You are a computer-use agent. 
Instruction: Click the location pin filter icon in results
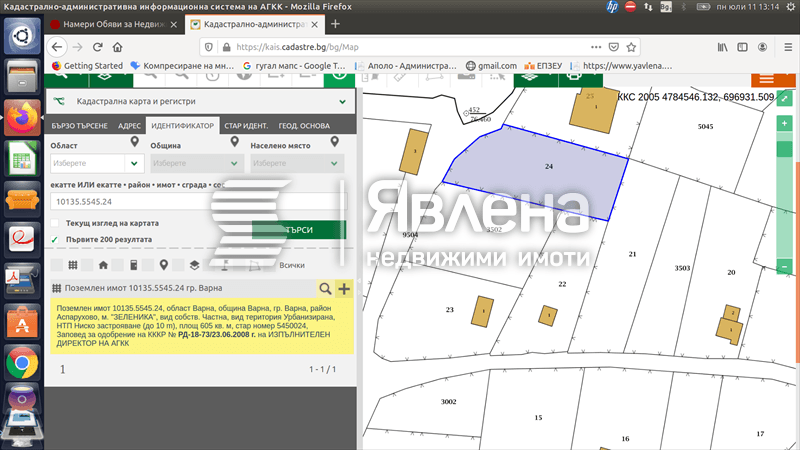tap(164, 265)
